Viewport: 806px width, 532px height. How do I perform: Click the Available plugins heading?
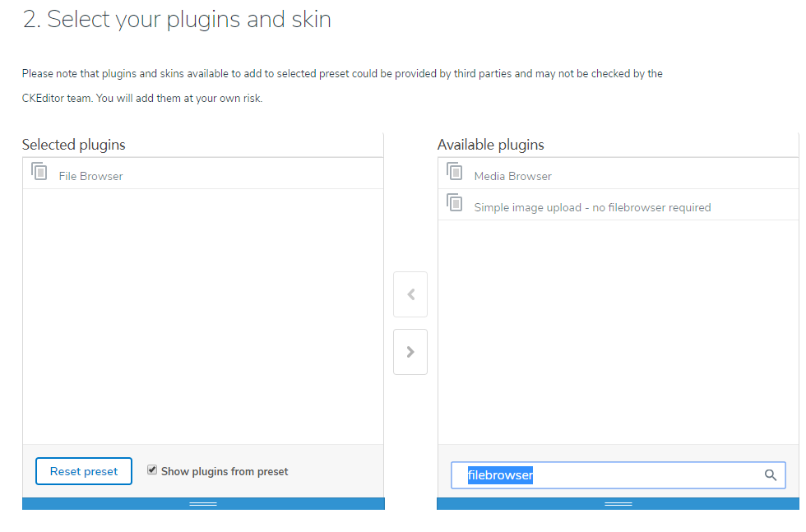pos(490,145)
